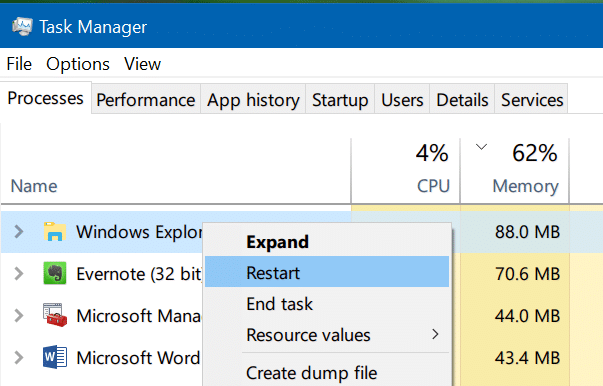Screen dimensions: 603x386
Task: Open the File menu
Action: (19, 63)
